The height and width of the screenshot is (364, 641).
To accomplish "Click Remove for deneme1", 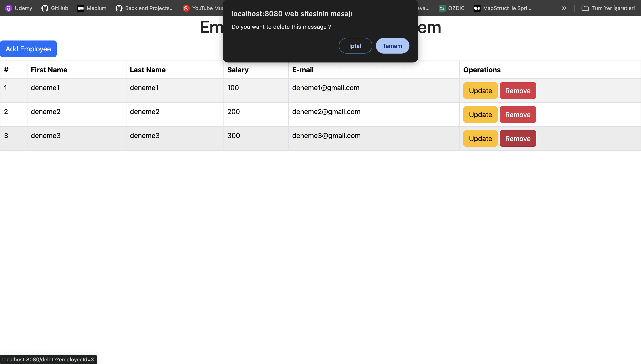I will [x=518, y=91].
